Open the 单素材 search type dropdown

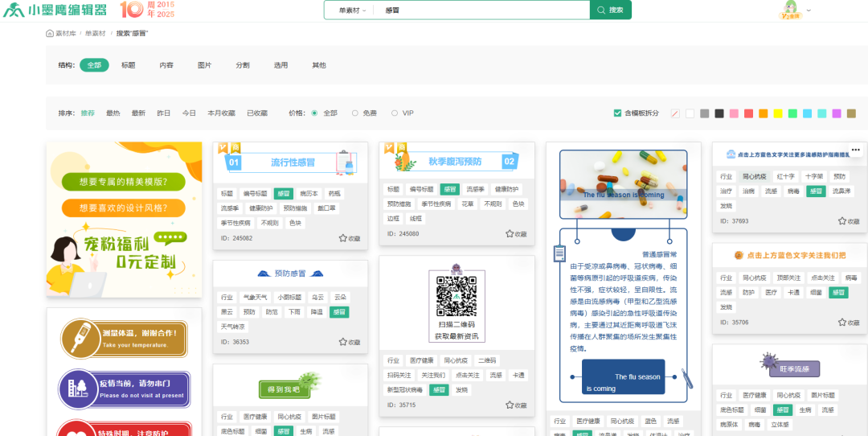(353, 10)
